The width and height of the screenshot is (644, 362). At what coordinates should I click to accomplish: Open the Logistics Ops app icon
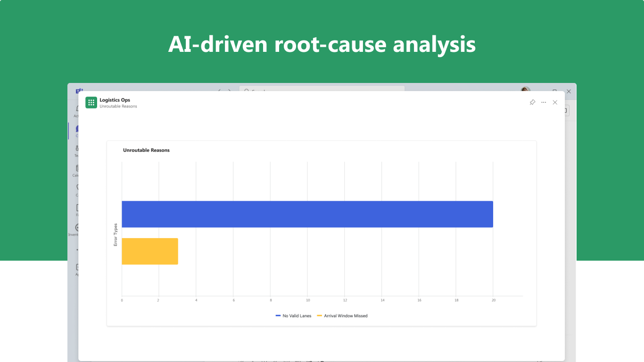tap(91, 102)
